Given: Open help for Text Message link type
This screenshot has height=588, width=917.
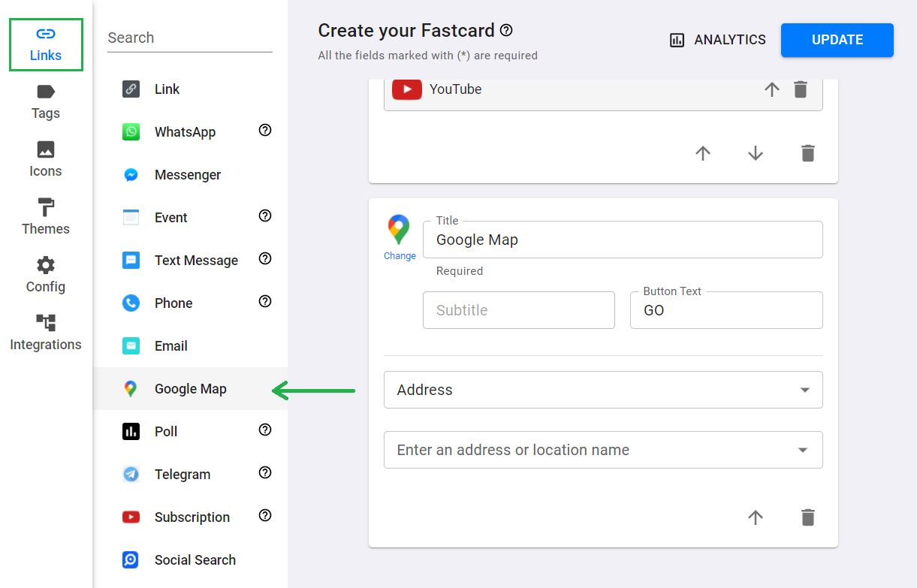Looking at the screenshot, I should (x=265, y=258).
